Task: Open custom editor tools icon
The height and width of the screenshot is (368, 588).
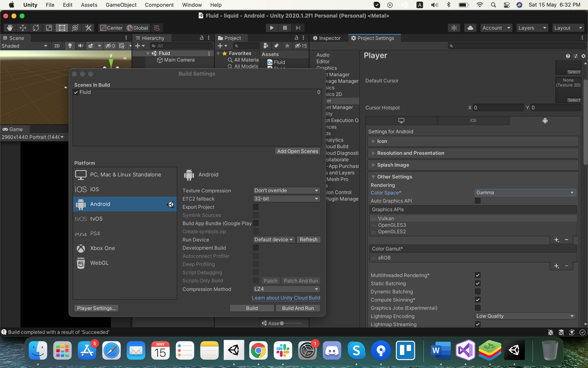Action: [88, 28]
